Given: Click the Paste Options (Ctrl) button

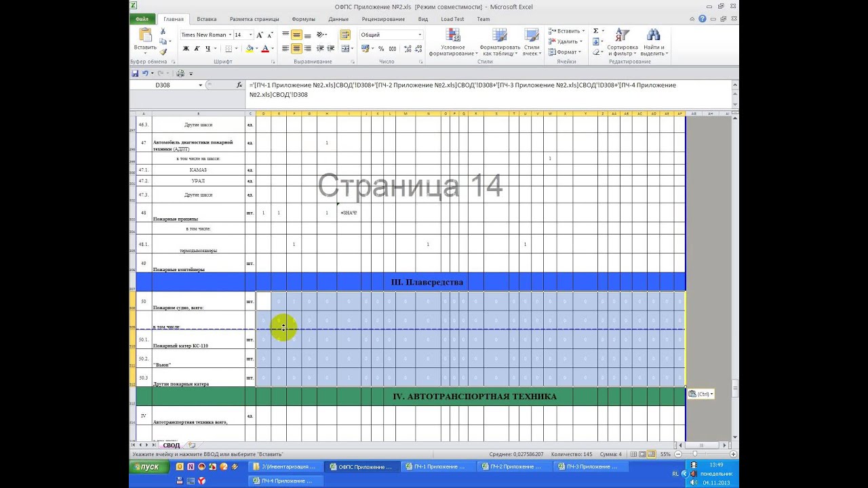Looking at the screenshot, I should (x=701, y=394).
